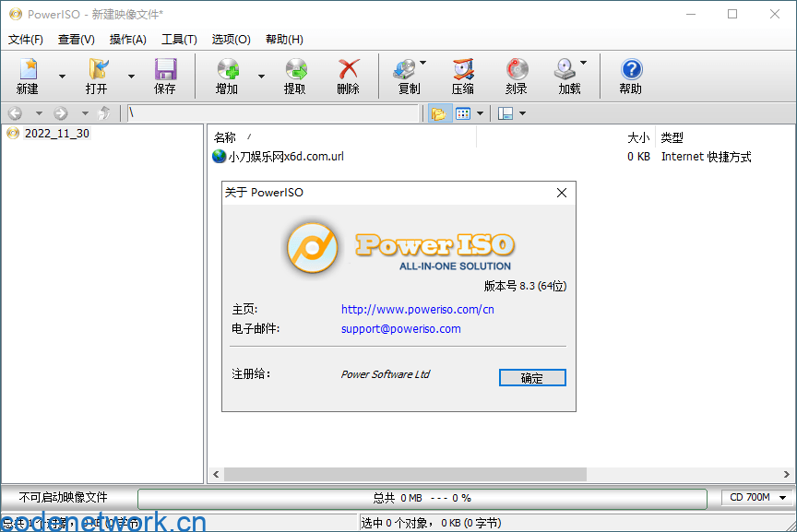
Task: Open the Action (操作) menu
Action: 128,40
